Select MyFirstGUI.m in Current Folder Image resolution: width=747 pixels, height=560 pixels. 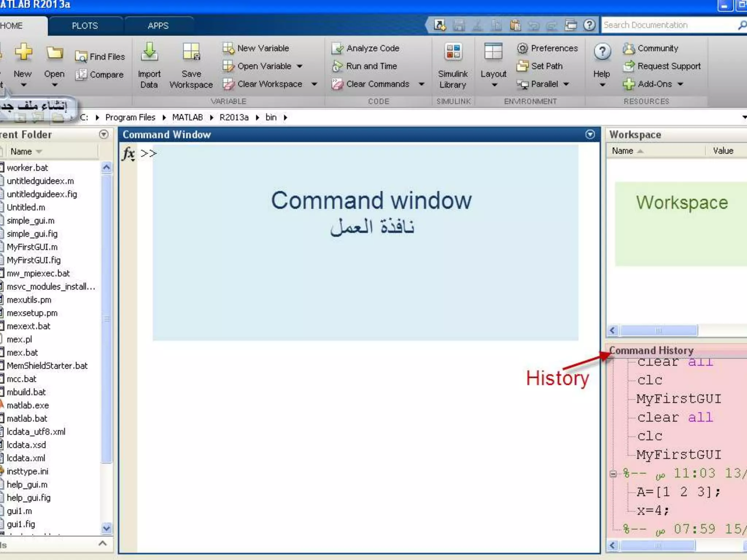point(32,247)
